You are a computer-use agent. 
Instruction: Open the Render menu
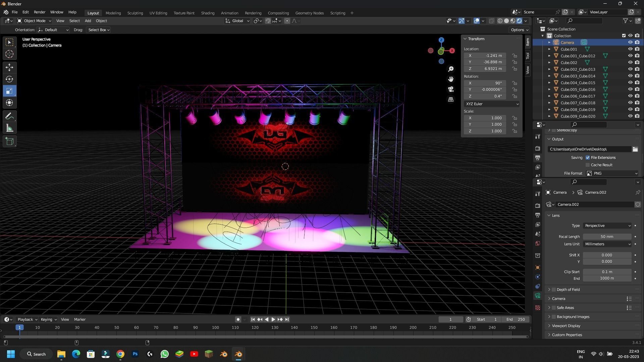tap(40, 12)
